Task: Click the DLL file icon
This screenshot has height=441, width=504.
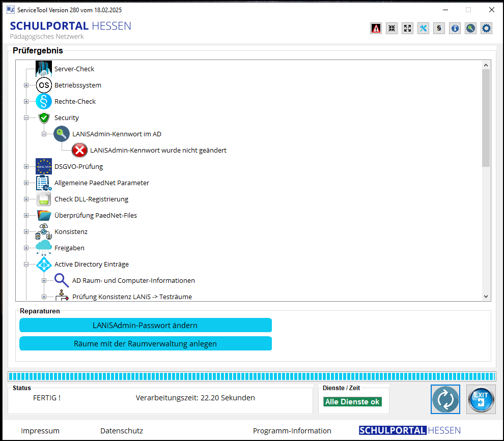Action: (44, 199)
